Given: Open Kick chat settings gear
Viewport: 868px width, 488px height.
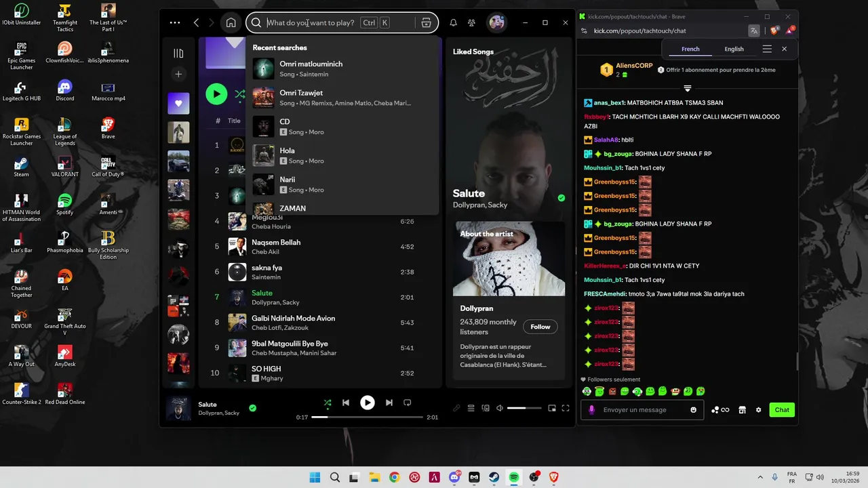Looking at the screenshot, I should [x=758, y=409].
